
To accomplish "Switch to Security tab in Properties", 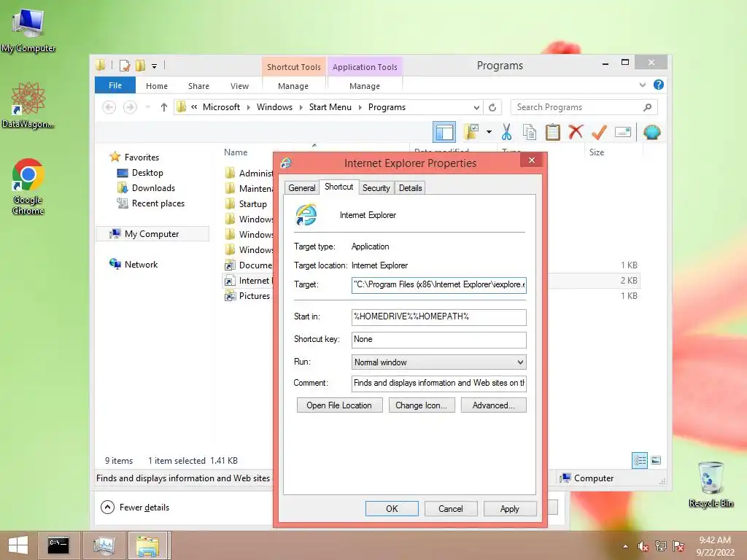I will [x=376, y=187].
